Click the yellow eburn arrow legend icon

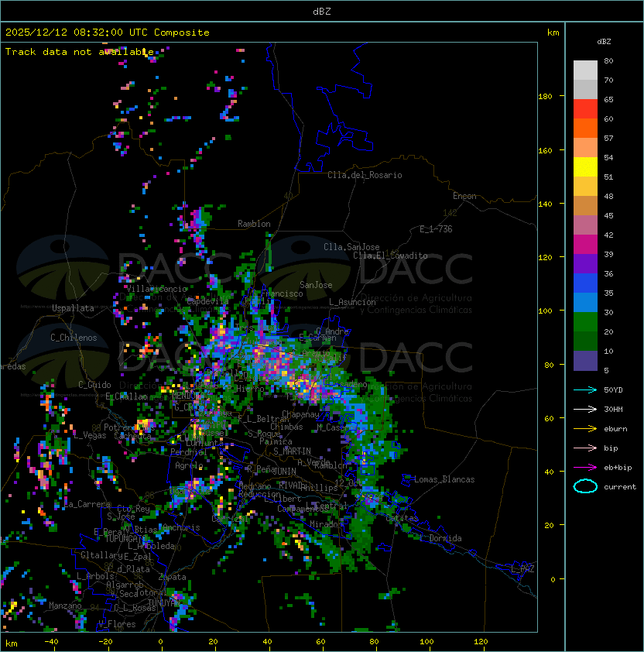click(x=585, y=428)
